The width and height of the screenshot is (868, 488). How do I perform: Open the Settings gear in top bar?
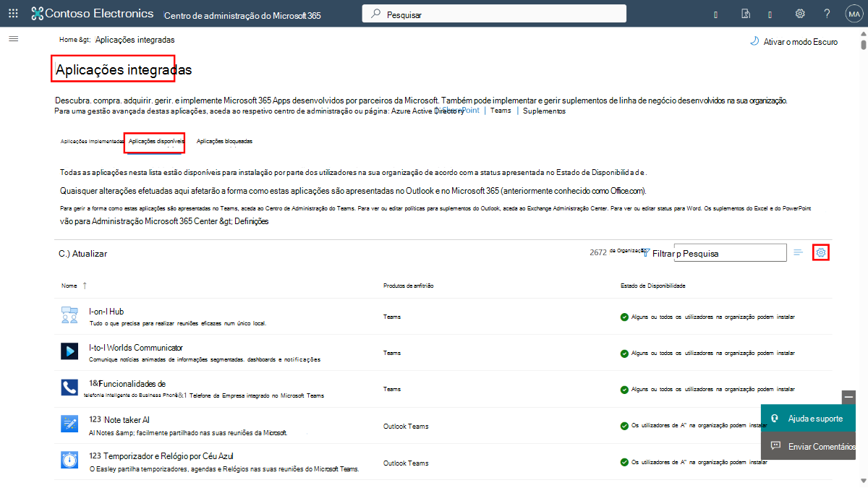[x=800, y=14]
